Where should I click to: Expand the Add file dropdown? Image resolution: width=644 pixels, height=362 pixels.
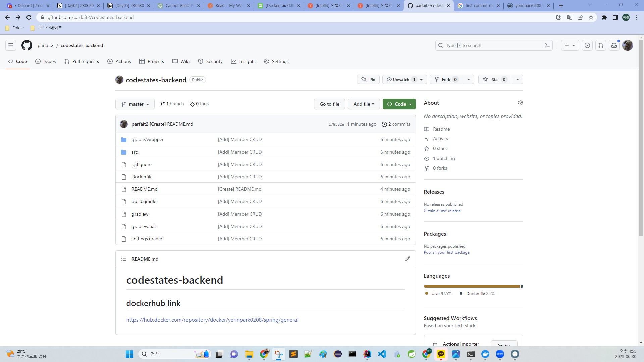coord(364,104)
